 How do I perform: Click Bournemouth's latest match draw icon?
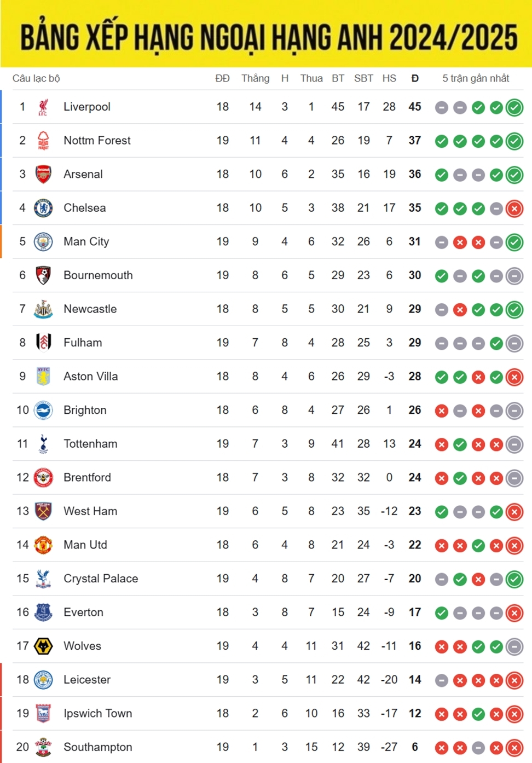point(514,276)
